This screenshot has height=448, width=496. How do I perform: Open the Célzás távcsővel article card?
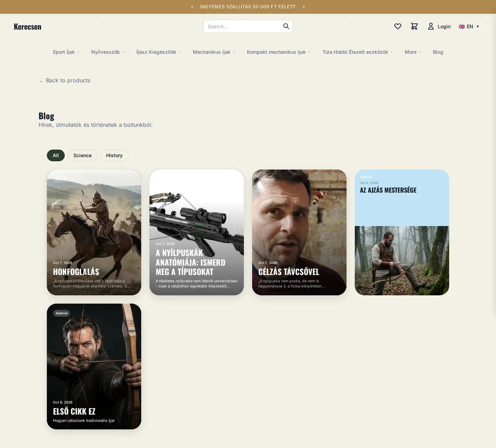299,232
